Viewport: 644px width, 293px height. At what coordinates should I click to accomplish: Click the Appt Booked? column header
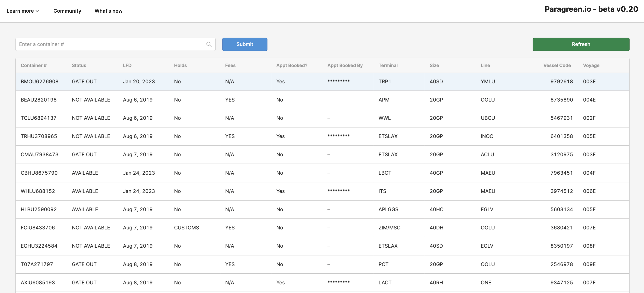[291, 65]
